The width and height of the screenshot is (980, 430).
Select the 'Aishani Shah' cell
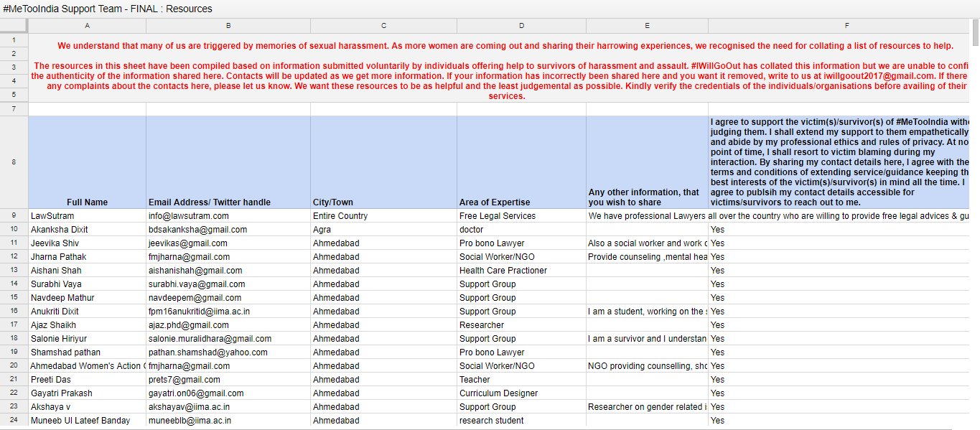click(87, 270)
